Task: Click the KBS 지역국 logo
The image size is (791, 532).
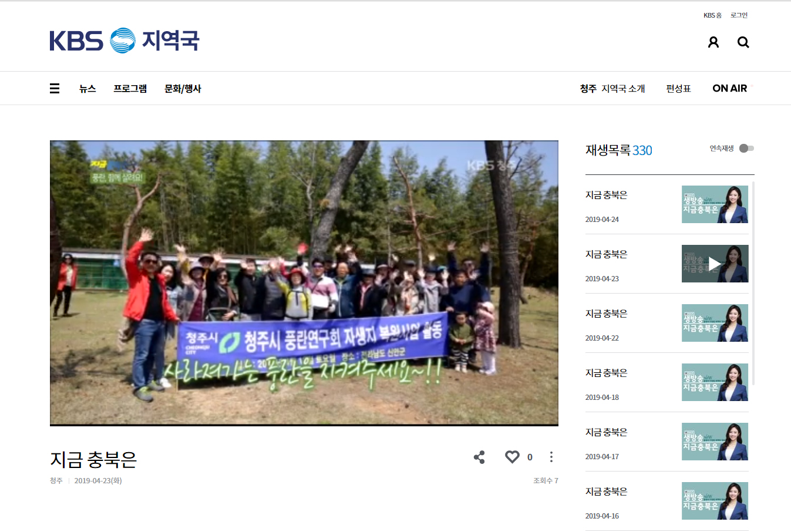Action: click(124, 41)
